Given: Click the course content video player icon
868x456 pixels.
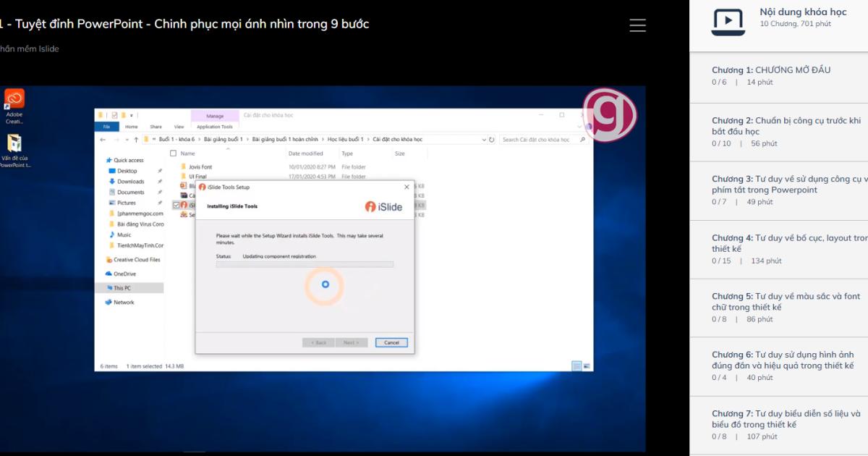Looking at the screenshot, I should (728, 22).
